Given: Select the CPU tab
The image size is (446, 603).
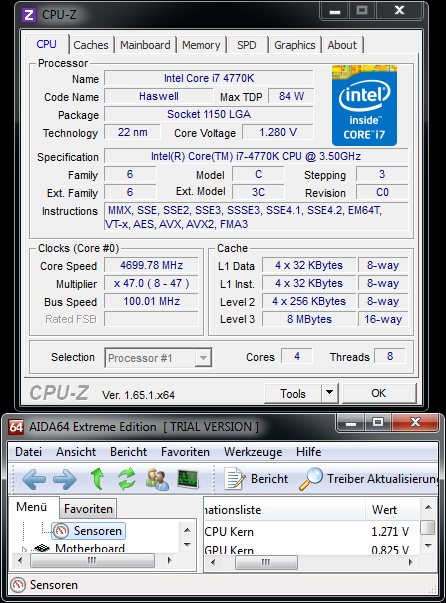Looking at the screenshot, I should [x=47, y=44].
